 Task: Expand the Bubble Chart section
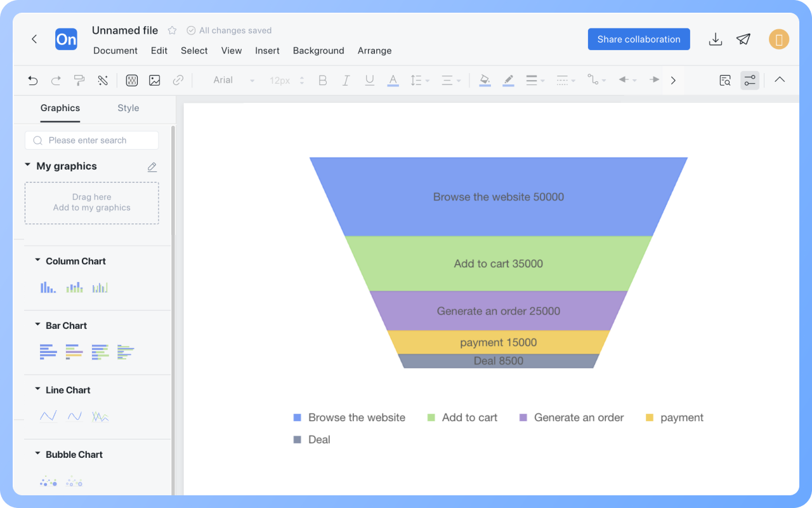37,454
